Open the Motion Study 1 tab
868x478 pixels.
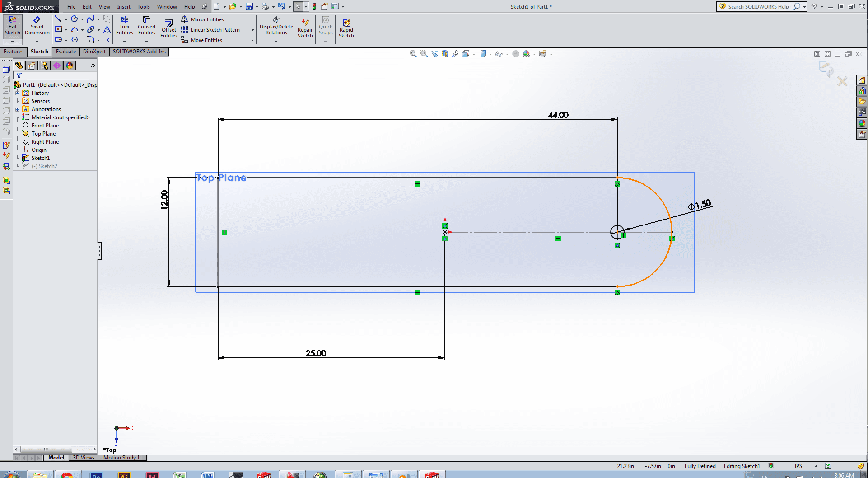[x=121, y=458]
